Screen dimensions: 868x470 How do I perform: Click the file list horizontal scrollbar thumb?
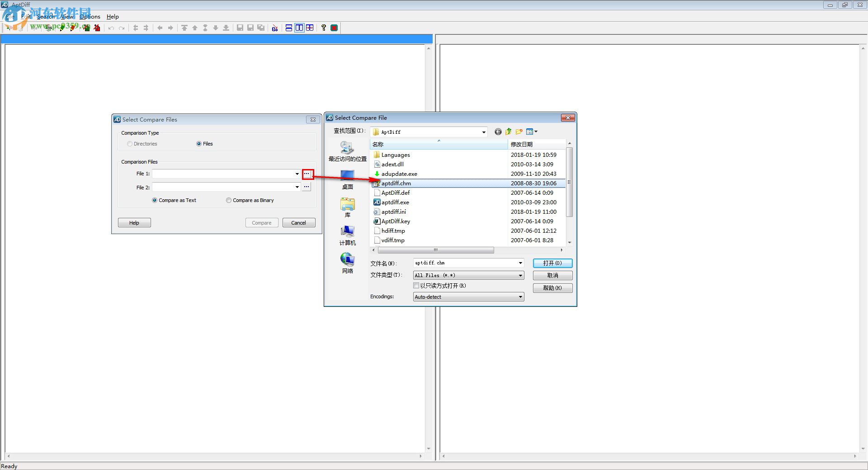436,250
